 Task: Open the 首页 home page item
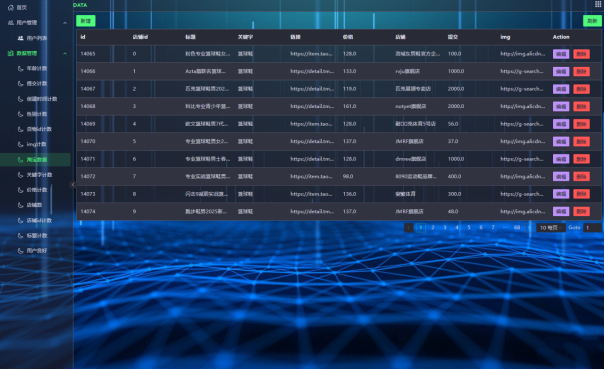tap(17, 7)
